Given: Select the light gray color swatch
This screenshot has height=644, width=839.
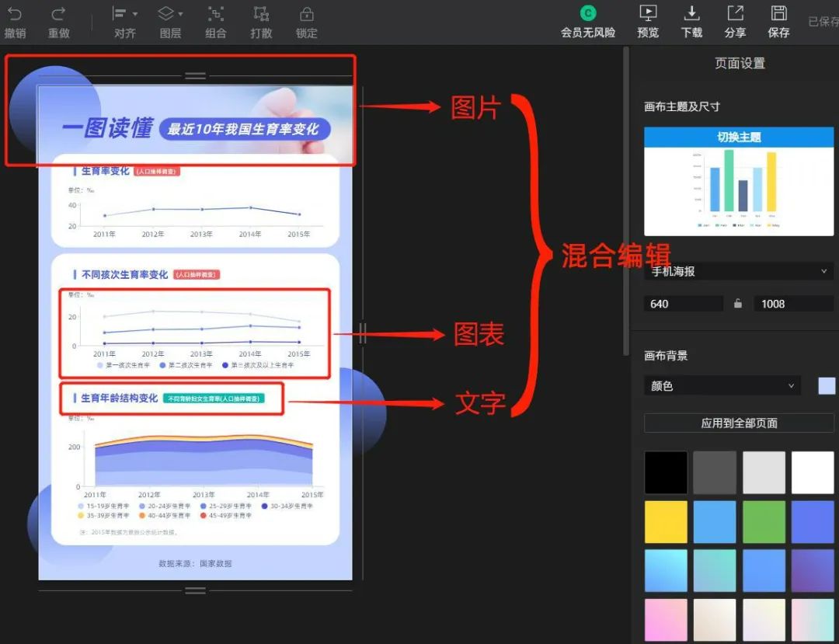Looking at the screenshot, I should pos(764,472).
